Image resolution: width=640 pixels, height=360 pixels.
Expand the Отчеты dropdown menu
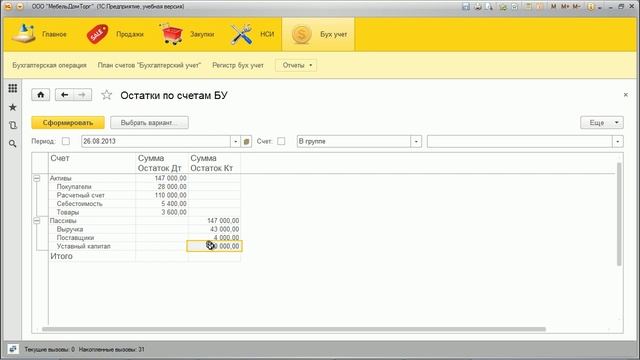pos(296,65)
